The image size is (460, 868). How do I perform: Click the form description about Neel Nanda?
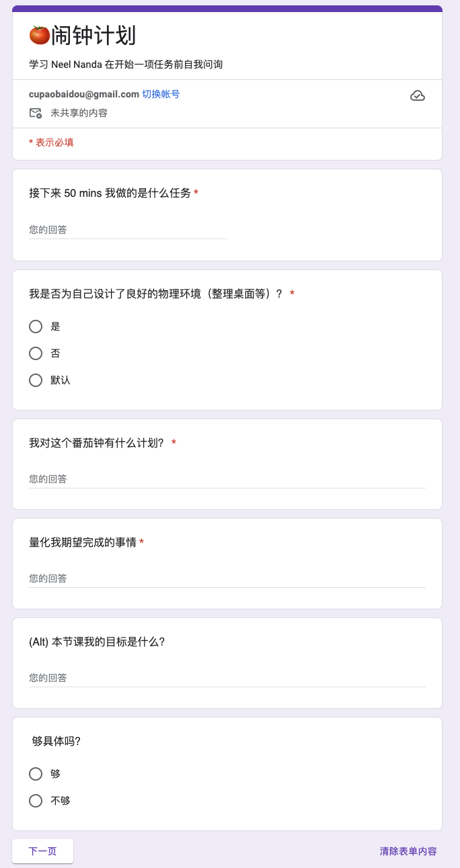point(126,64)
